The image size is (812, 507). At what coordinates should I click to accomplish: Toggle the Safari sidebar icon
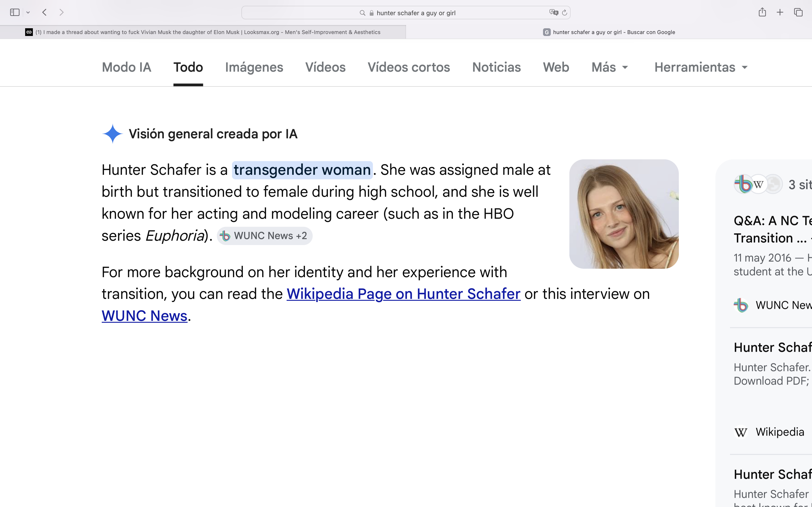pyautogui.click(x=15, y=12)
